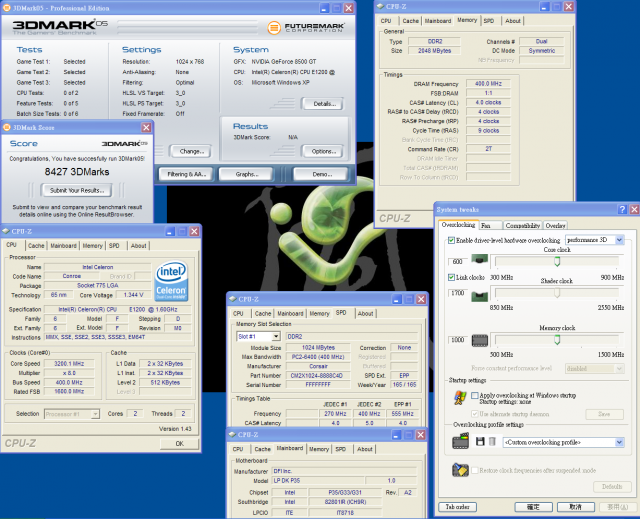Enable Apply overclocking at Windows startup

coord(475,395)
